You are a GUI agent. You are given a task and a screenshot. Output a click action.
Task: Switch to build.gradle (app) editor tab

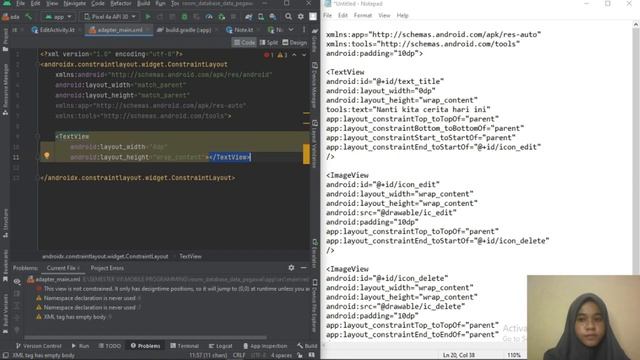click(x=184, y=30)
